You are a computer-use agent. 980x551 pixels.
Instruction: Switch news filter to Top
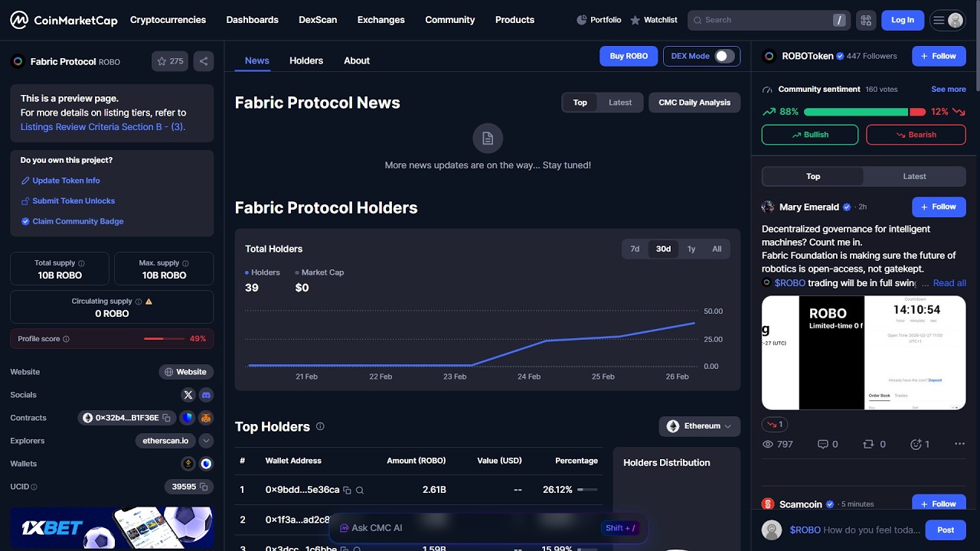tap(580, 103)
